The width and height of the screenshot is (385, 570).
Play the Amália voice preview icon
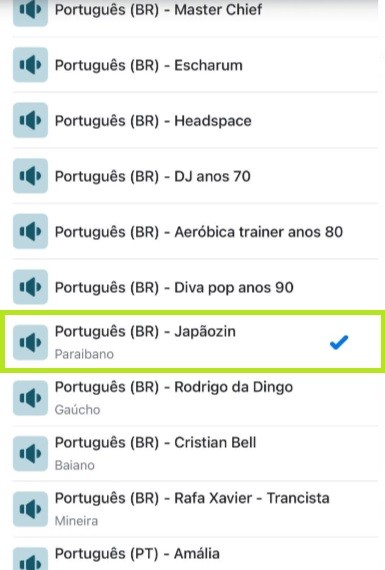[30, 559]
